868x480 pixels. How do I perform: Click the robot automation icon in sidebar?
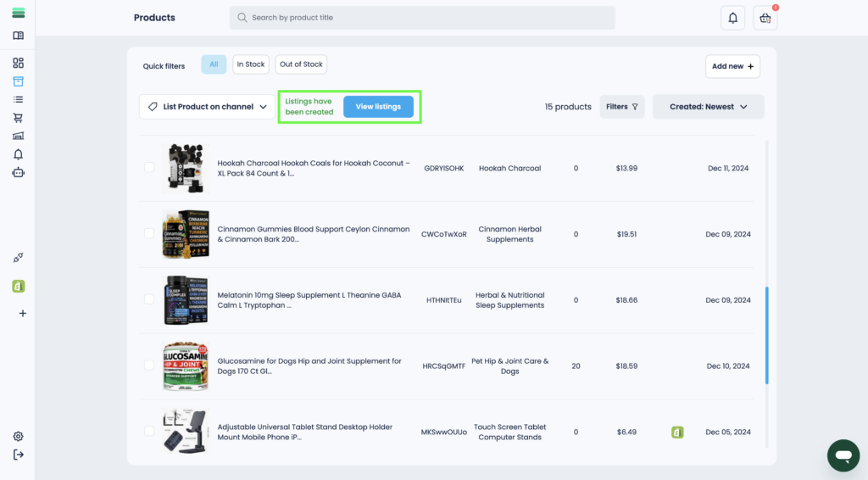tap(18, 172)
